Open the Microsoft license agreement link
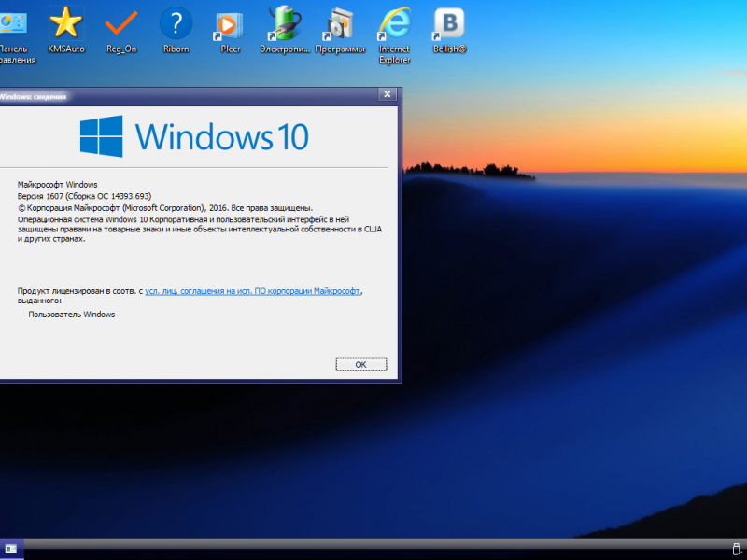 tap(253, 291)
